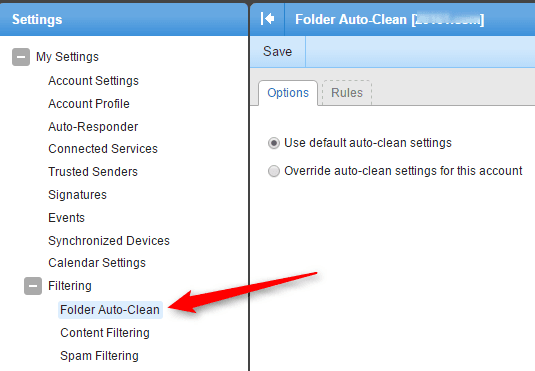Collapse the My Settings tree node

[21, 57]
